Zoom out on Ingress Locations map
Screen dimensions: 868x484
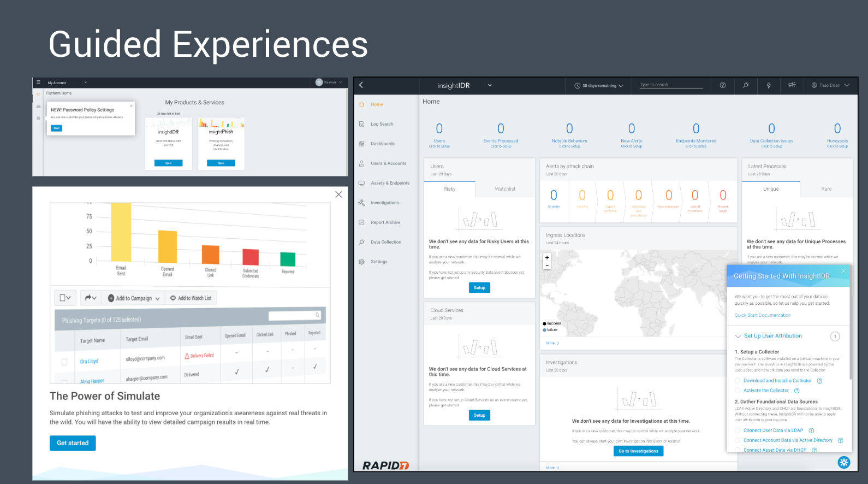click(547, 265)
